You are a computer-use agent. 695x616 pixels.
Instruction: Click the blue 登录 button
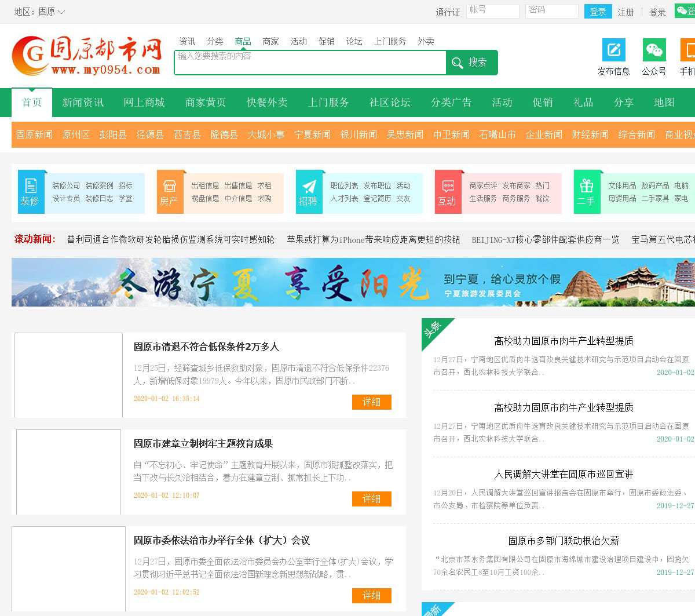pos(598,12)
